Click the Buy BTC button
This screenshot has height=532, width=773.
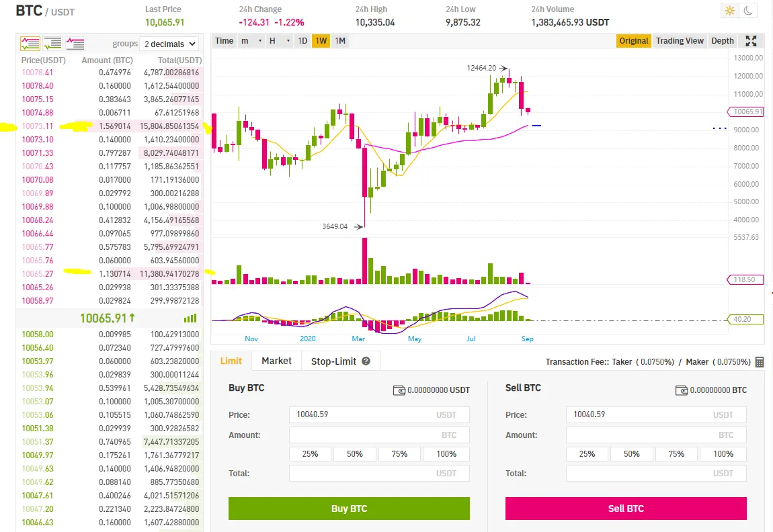point(349,508)
